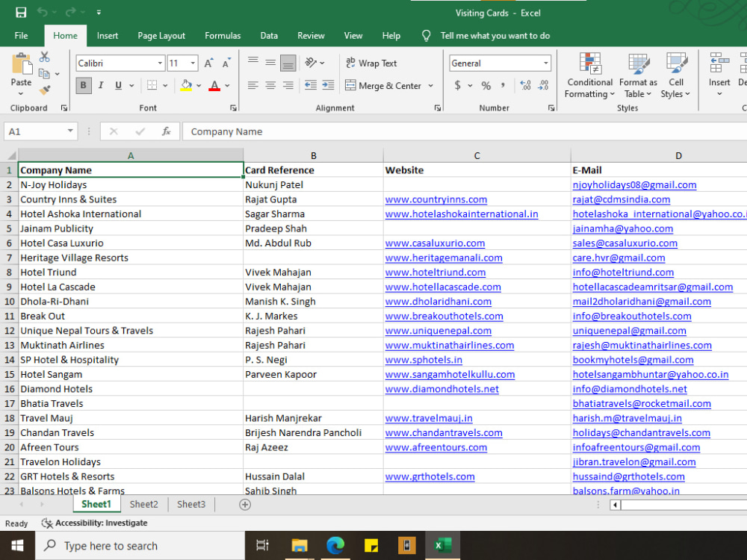
Task: Apply Percent Style format
Action: (x=486, y=85)
